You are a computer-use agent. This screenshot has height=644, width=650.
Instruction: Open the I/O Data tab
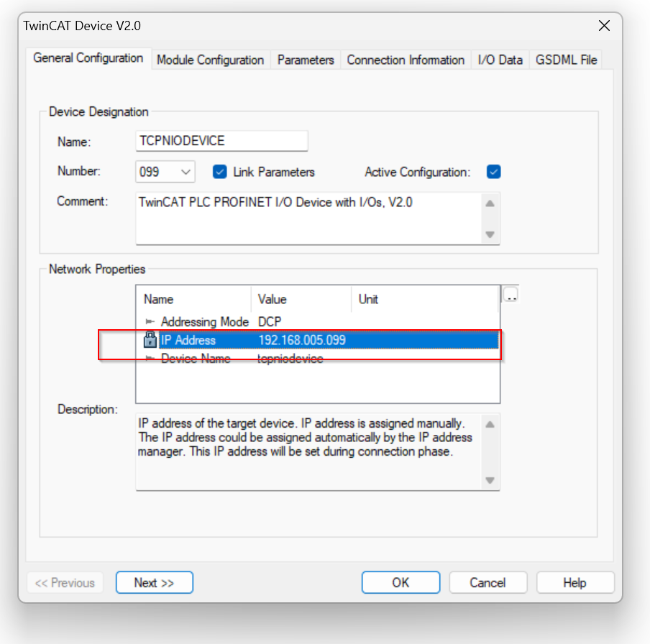click(x=500, y=60)
